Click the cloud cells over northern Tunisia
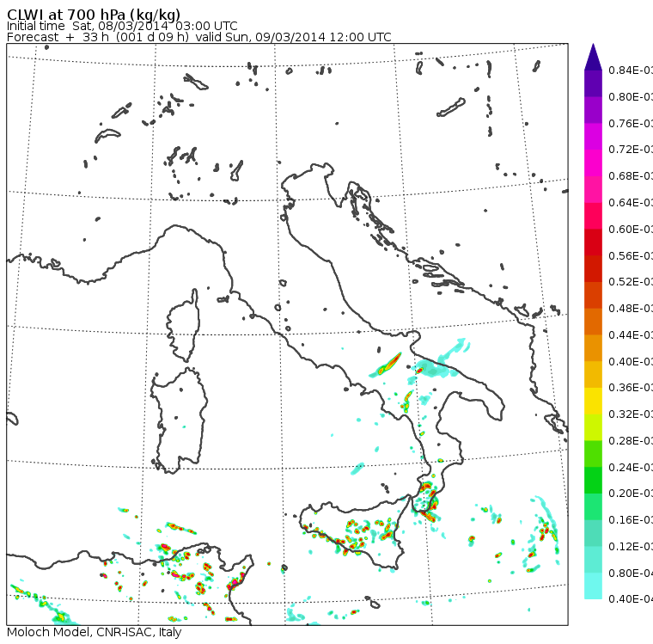 point(187,571)
